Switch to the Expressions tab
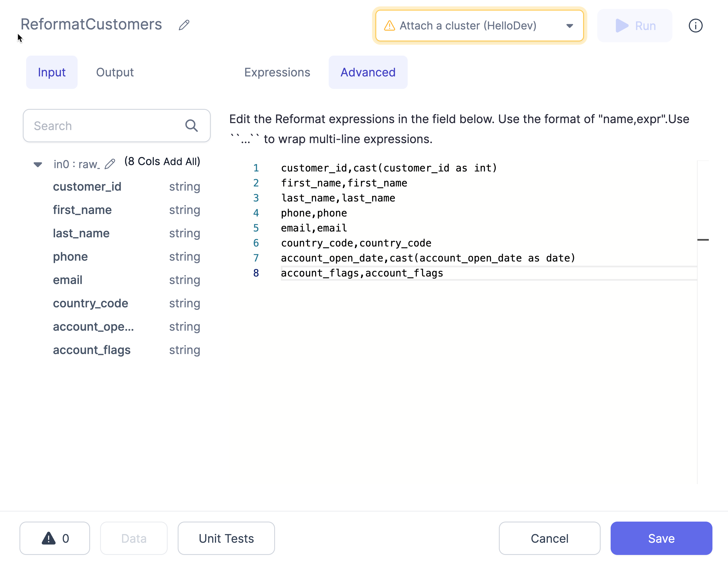This screenshot has height=563, width=728. (x=277, y=72)
